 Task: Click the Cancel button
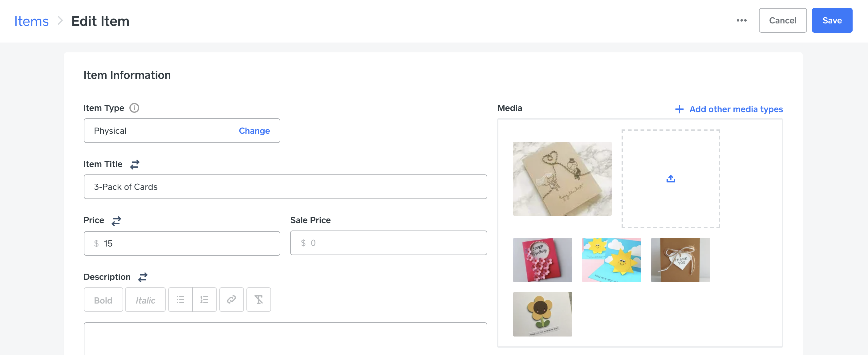782,21
